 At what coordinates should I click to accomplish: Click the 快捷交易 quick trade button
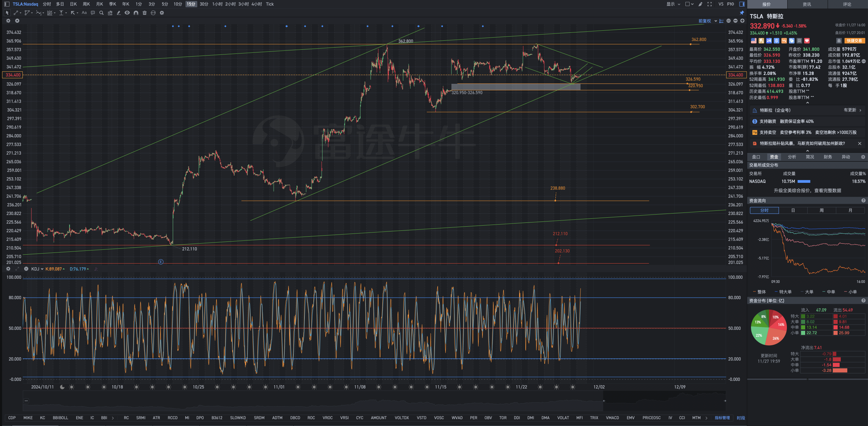point(855,41)
